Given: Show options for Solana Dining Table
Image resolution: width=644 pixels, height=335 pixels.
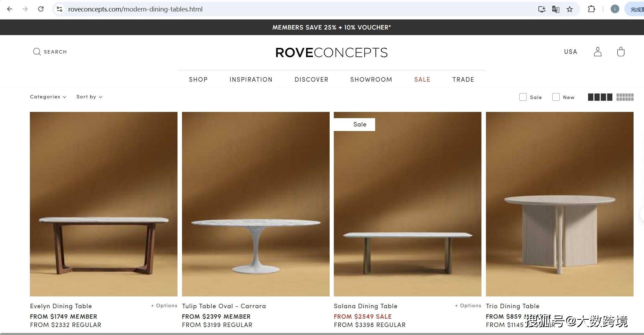Looking at the screenshot, I should click(468, 305).
